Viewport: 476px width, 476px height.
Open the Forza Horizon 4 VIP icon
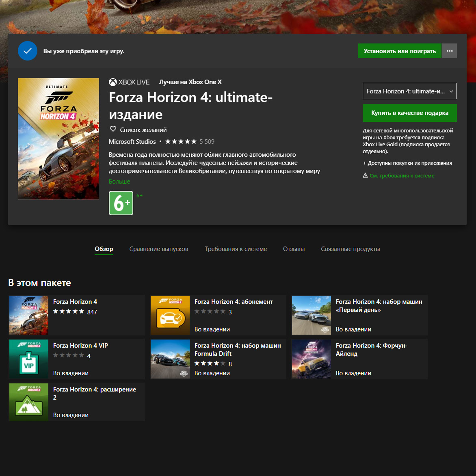click(29, 359)
